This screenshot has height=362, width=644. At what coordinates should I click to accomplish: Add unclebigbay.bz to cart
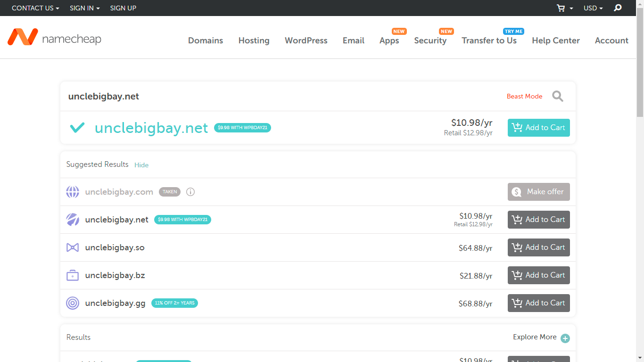(539, 275)
